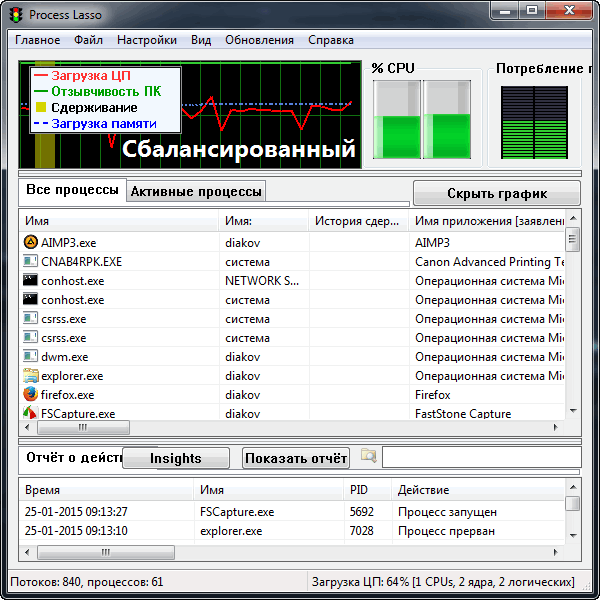Viewport: 600px width, 600px height.
Task: Click process list scroll right arrow
Action: click(x=556, y=427)
